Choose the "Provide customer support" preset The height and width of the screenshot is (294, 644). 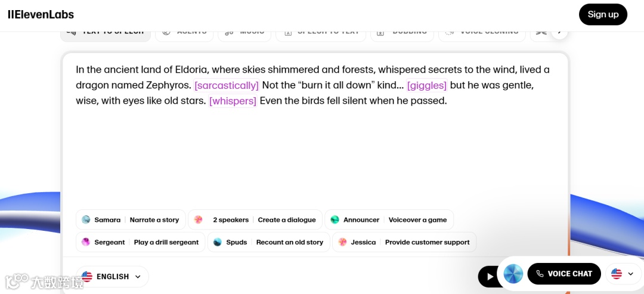(x=427, y=242)
